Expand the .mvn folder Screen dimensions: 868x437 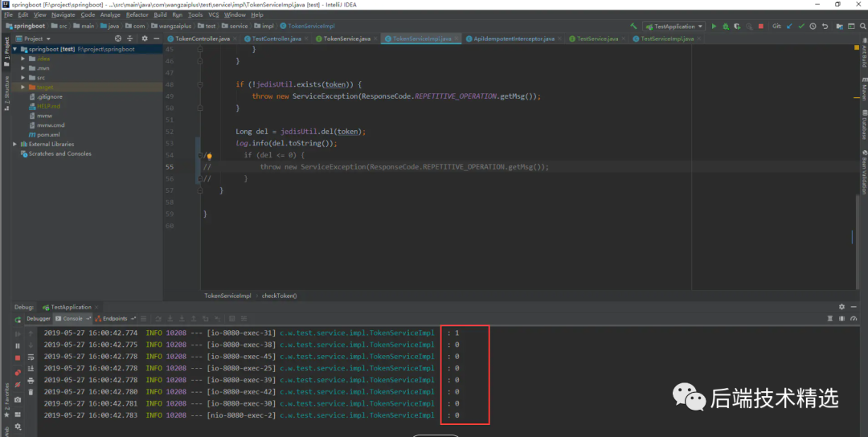click(x=23, y=68)
